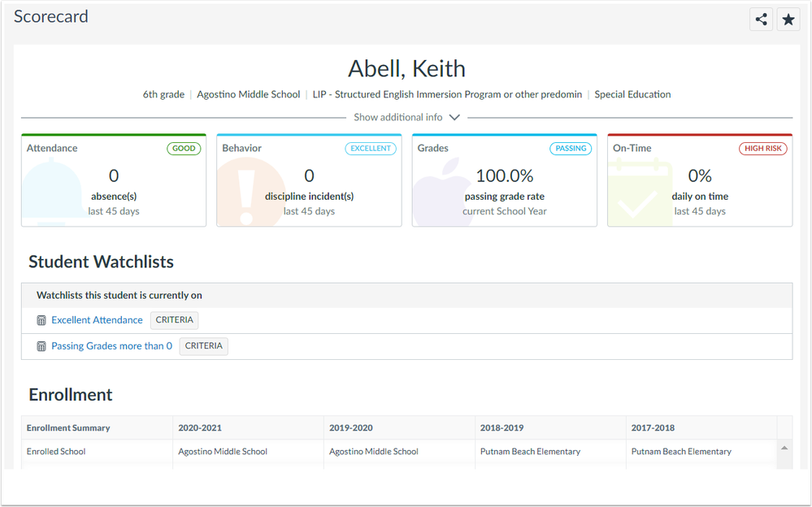Click the EXCELLENT behavior badge
812x507 pixels.
point(371,149)
